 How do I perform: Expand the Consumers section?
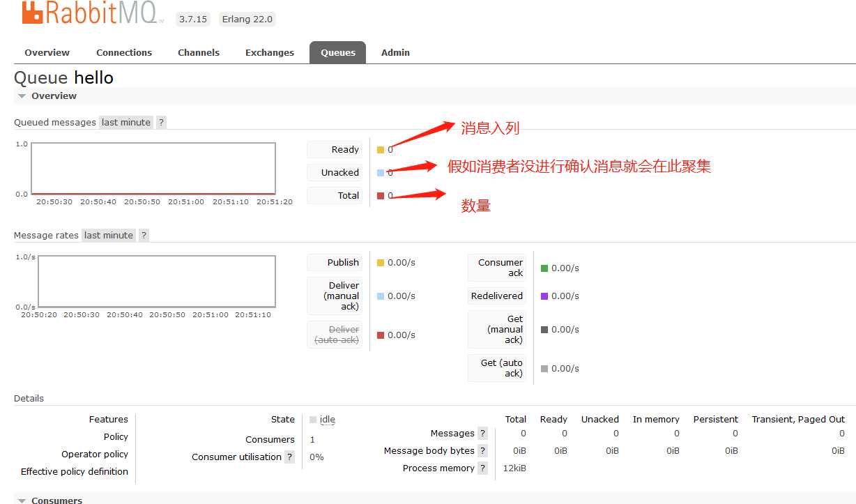pos(50,499)
